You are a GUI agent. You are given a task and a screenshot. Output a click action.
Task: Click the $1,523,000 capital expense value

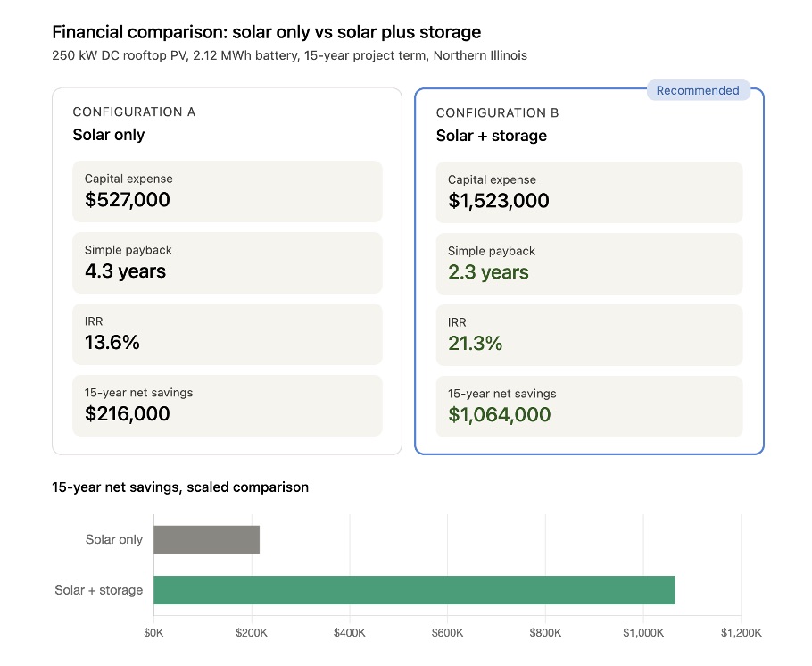pos(498,201)
